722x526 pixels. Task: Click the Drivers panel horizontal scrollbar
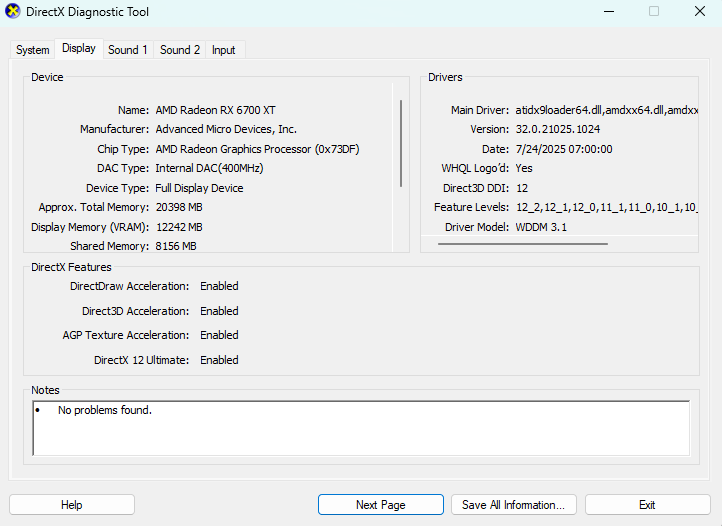(523, 244)
